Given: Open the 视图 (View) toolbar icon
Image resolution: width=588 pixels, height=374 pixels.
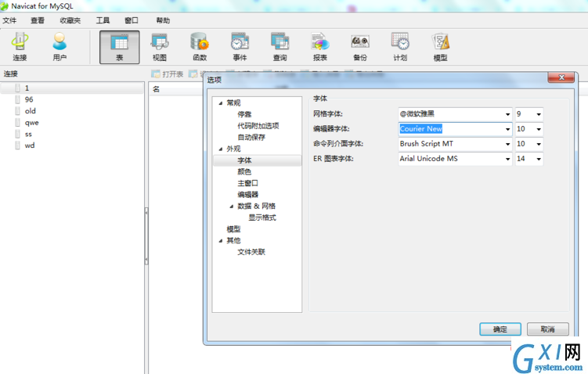Looking at the screenshot, I should [160, 47].
